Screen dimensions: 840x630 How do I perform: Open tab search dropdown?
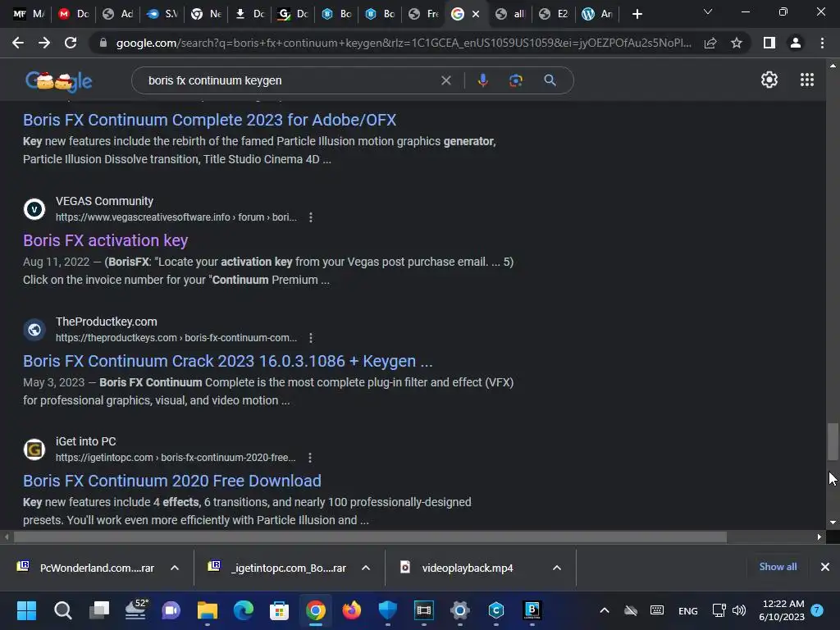tap(708, 11)
